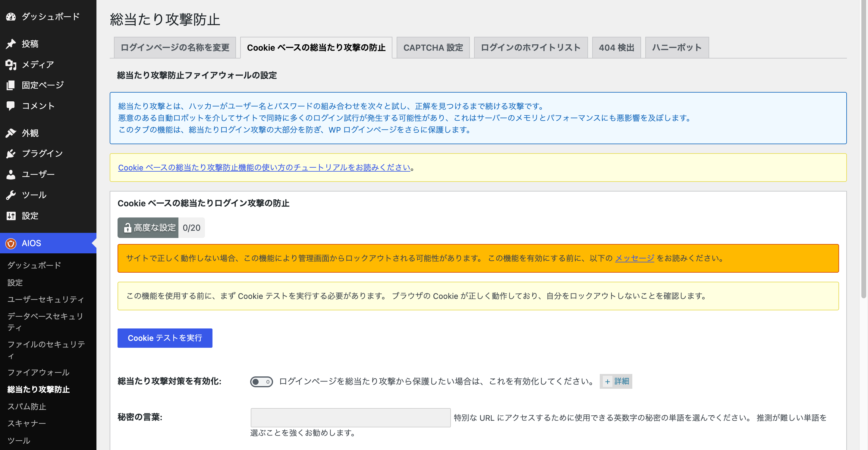Open the CAPTCHA 設定 tab
Viewport: 868px width, 450px height.
[x=433, y=48]
